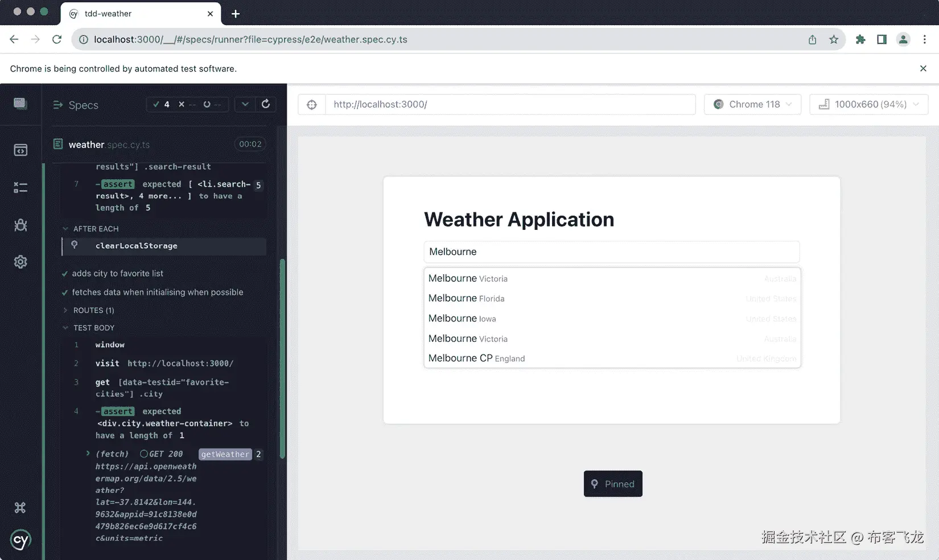Click the Cypress logo in the sidebar
This screenshot has height=560, width=939.
(x=20, y=540)
